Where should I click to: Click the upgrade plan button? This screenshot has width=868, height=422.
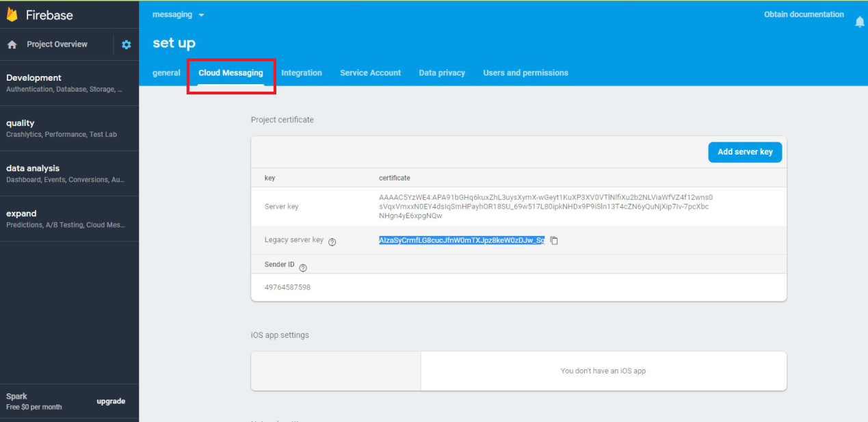[111, 401]
